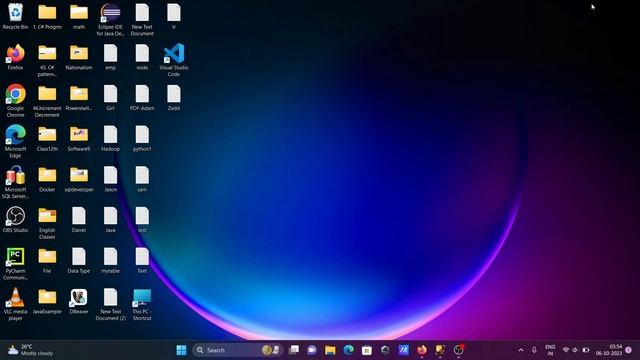This screenshot has height=360, width=640.
Task: Select the JavaExample folder
Action: 47,301
